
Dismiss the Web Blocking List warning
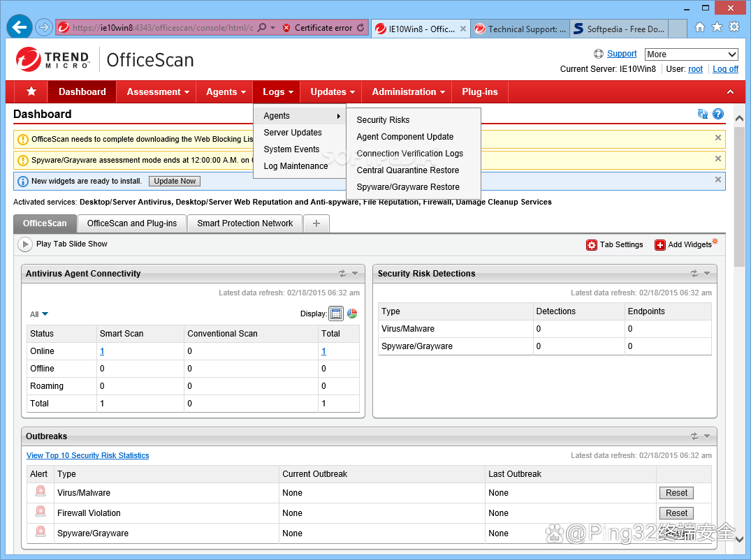tap(718, 138)
